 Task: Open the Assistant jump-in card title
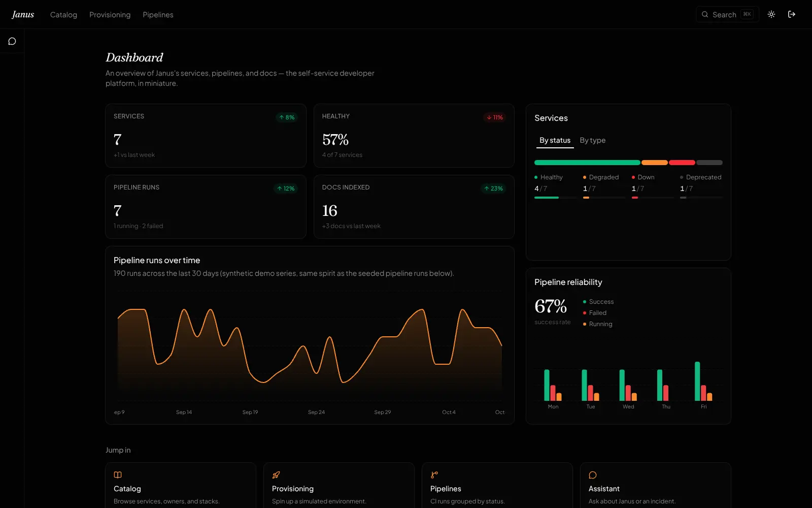[x=604, y=489]
